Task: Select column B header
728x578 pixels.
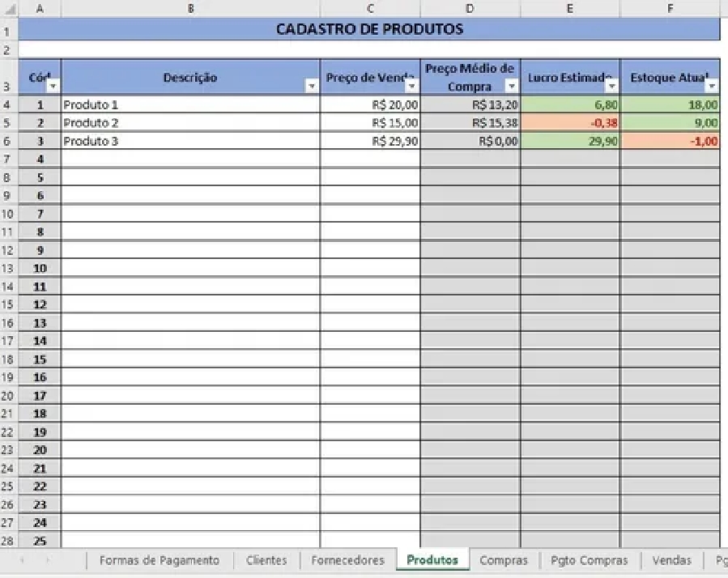Action: pyautogui.click(x=190, y=8)
